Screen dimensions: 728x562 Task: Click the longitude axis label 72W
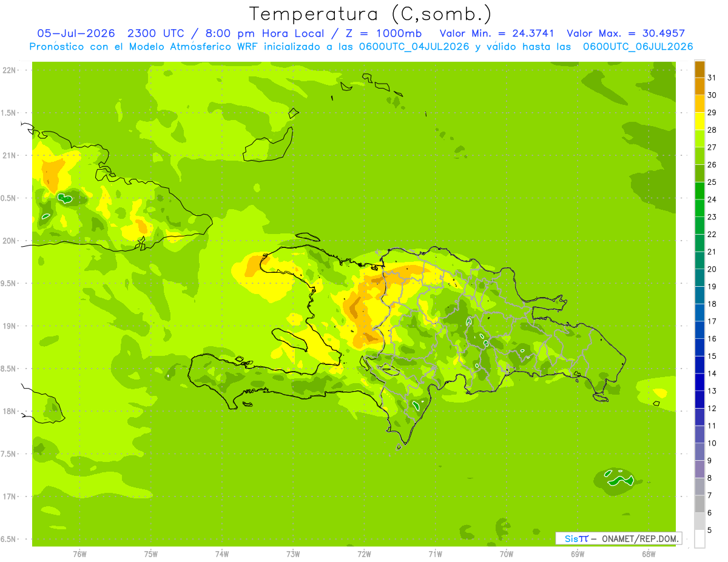(x=364, y=554)
